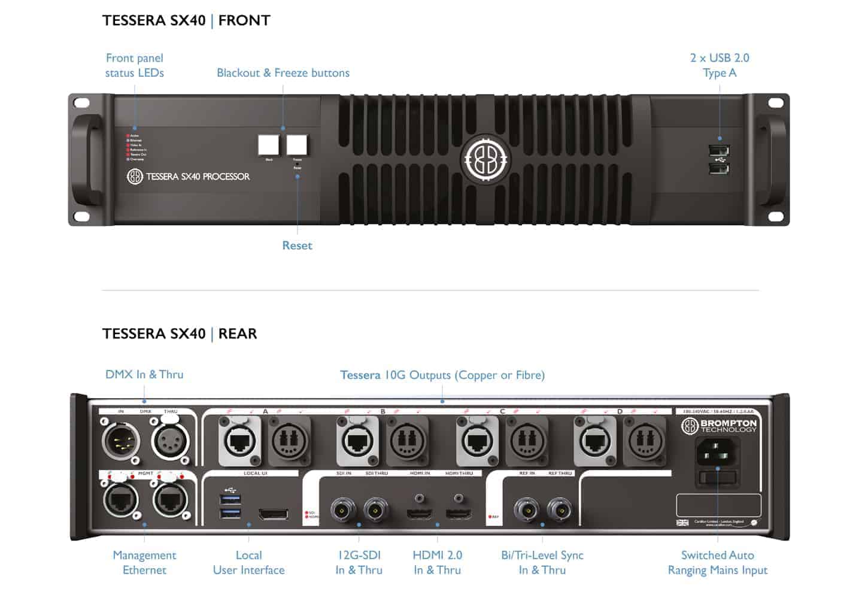Click the "MGMT" rear panel marking

pos(146,474)
